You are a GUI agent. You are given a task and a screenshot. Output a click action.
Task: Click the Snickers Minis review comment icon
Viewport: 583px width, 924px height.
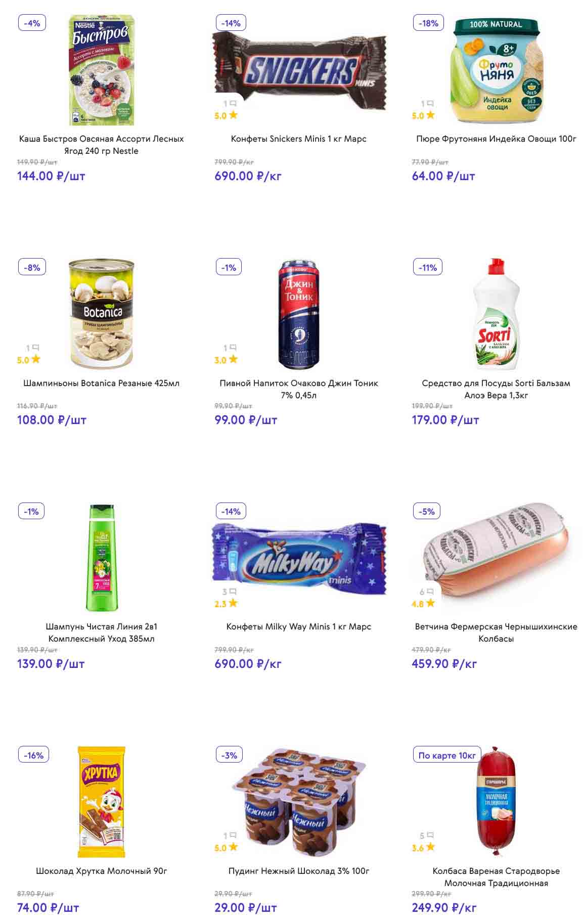coord(233,103)
